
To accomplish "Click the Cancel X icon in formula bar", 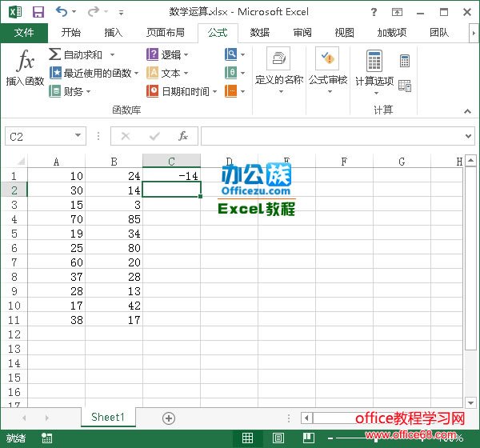I will pyautogui.click(x=126, y=136).
